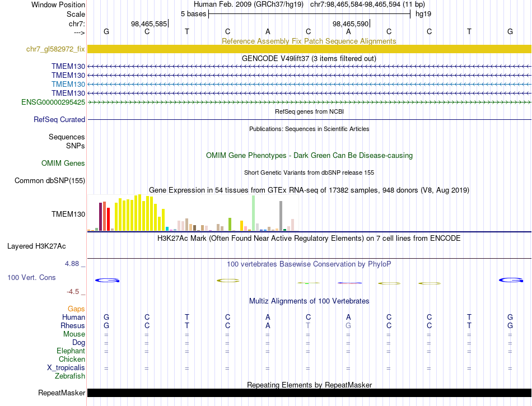Click the 'Rhesus' species label
Viewport: 532px width, 406px height.
coord(73,325)
